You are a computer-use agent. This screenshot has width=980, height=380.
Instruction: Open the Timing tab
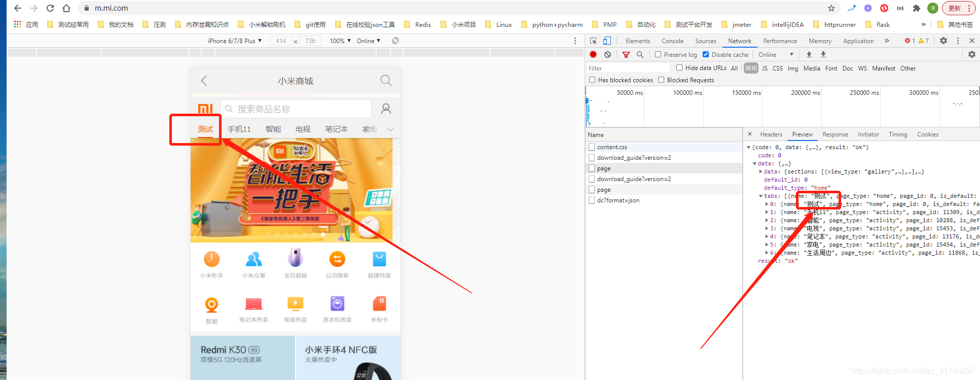pos(898,134)
